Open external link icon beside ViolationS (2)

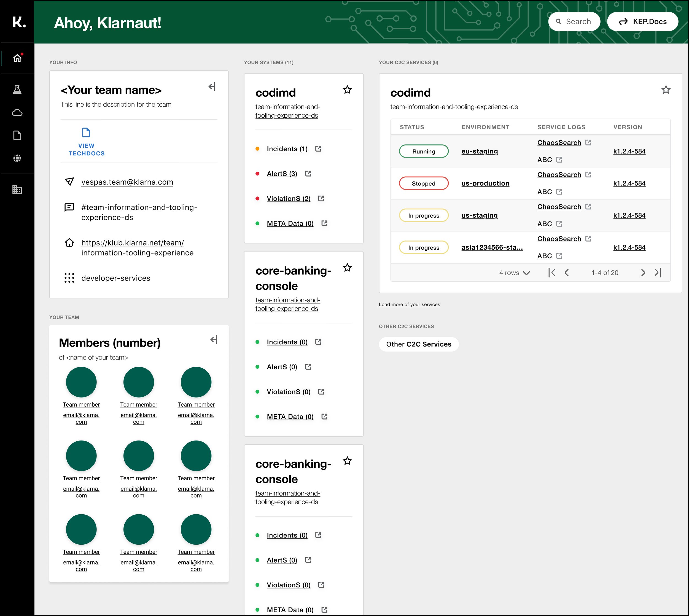click(321, 198)
